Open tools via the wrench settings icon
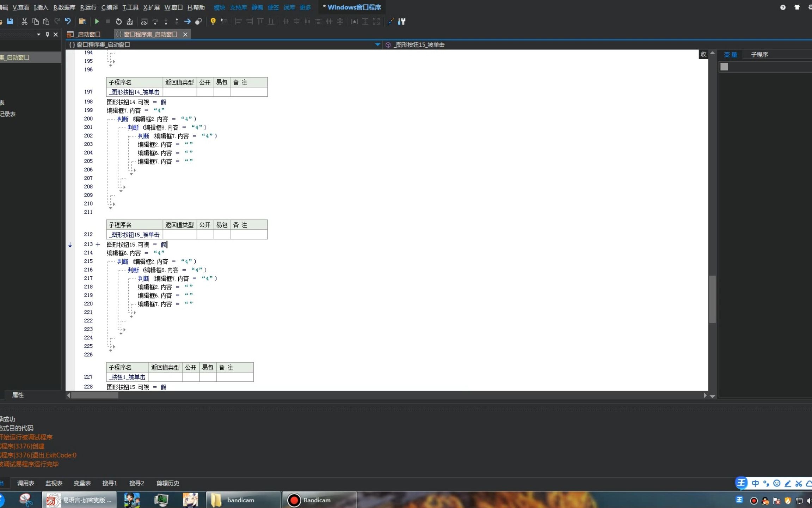 tap(401, 22)
